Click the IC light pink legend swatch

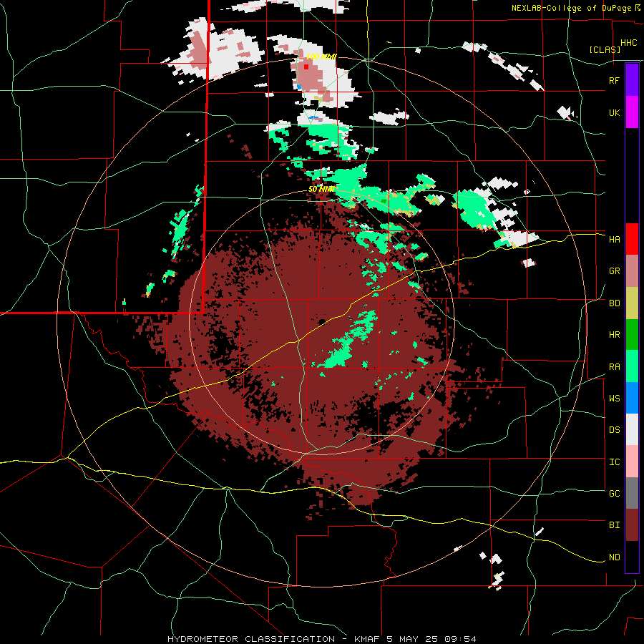click(x=632, y=462)
